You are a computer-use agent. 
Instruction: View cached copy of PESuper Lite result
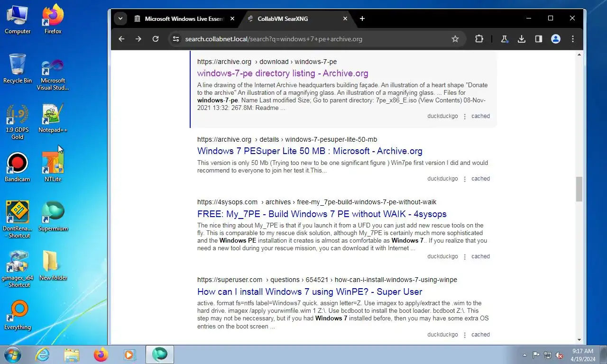480,179
